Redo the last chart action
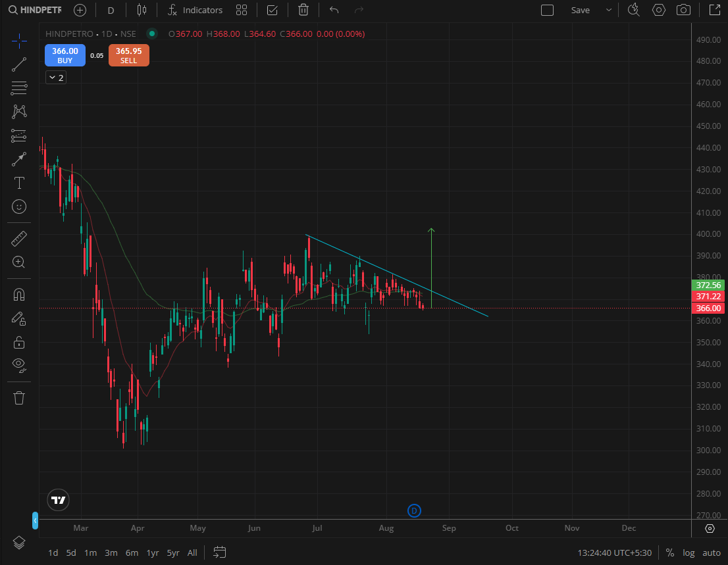 pyautogui.click(x=359, y=10)
